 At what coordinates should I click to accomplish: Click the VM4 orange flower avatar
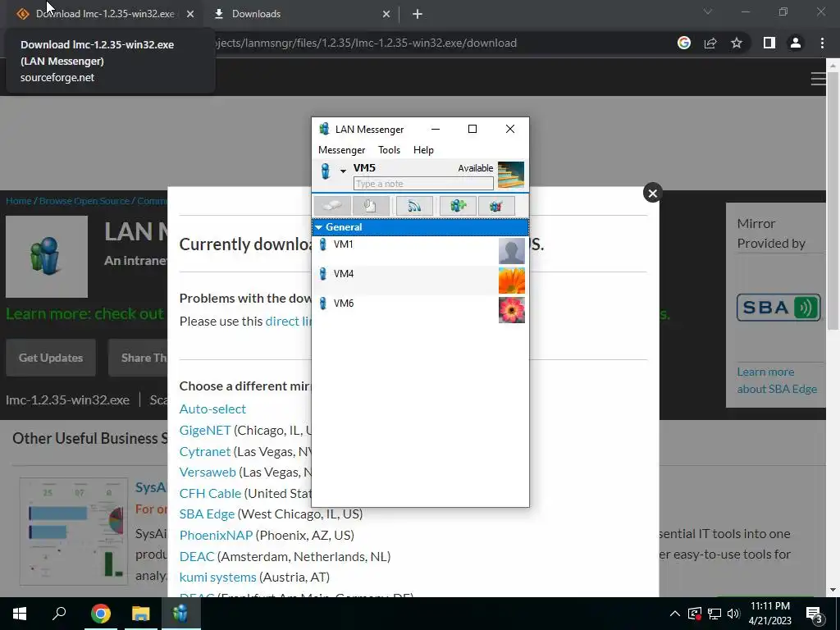click(512, 281)
